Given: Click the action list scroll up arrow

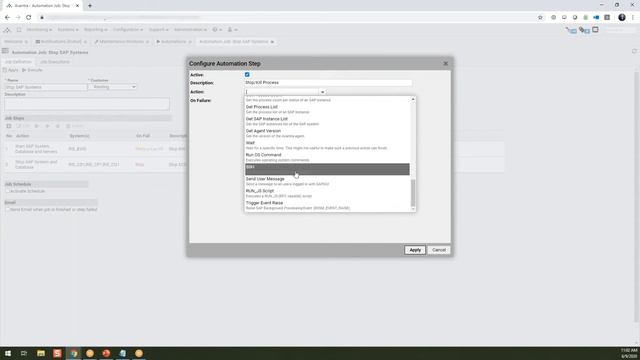Looking at the screenshot, I should [x=413, y=99].
